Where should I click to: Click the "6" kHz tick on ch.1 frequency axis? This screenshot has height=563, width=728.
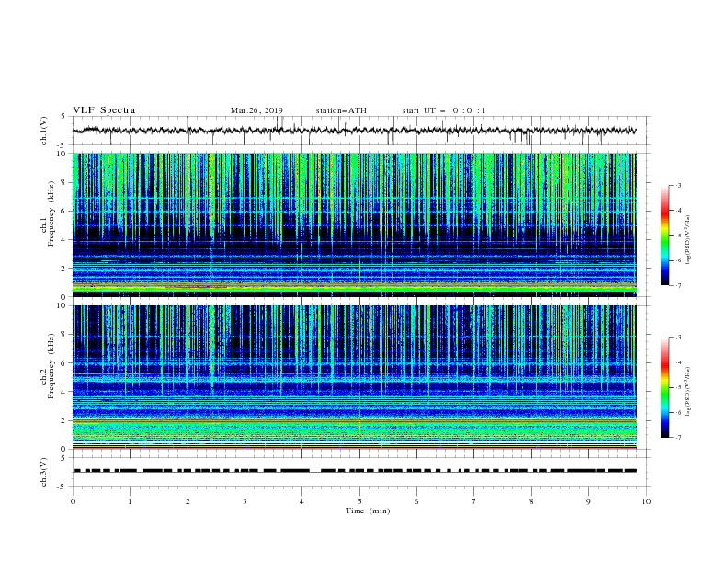click(x=65, y=211)
